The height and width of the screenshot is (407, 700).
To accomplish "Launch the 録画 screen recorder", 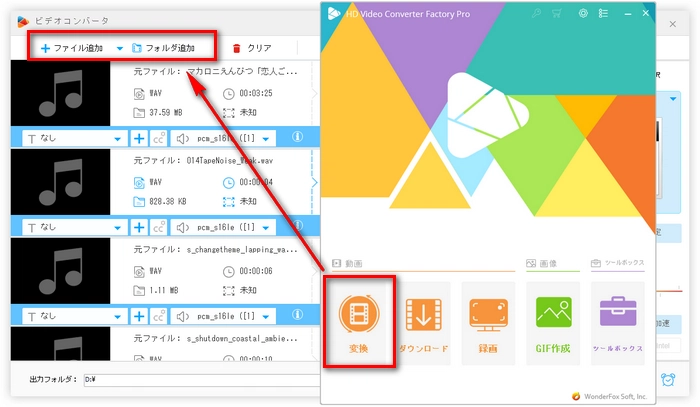I will click(489, 324).
